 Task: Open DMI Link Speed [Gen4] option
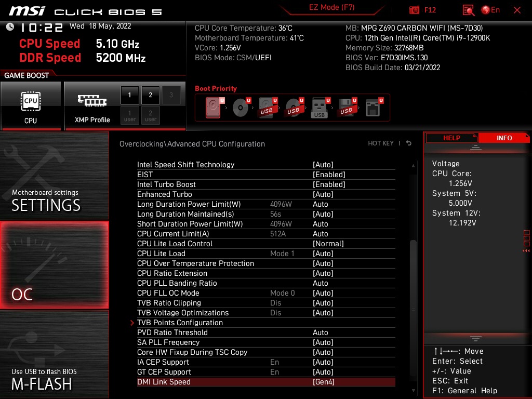tap(266, 382)
